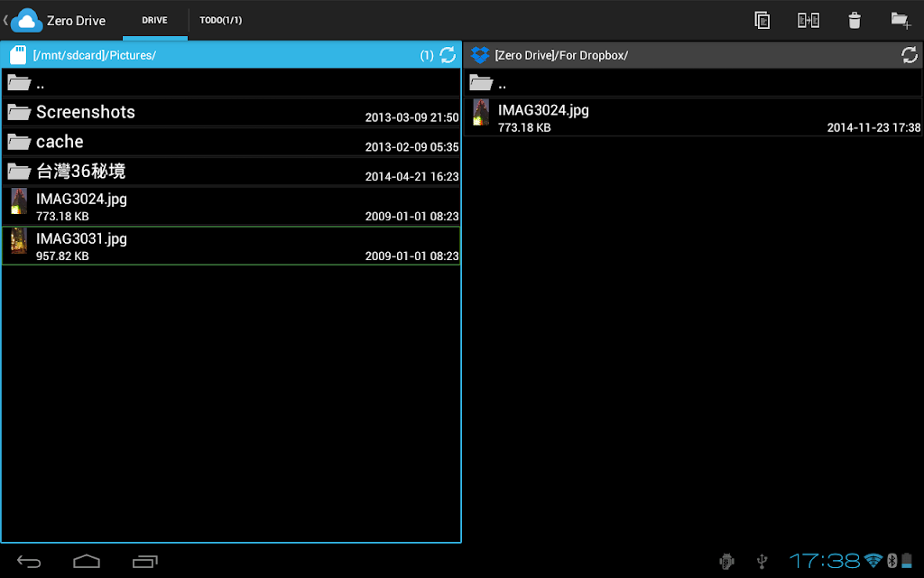Switch to the TODO(1/1) tab
The image size is (924, 578).
tap(221, 20)
